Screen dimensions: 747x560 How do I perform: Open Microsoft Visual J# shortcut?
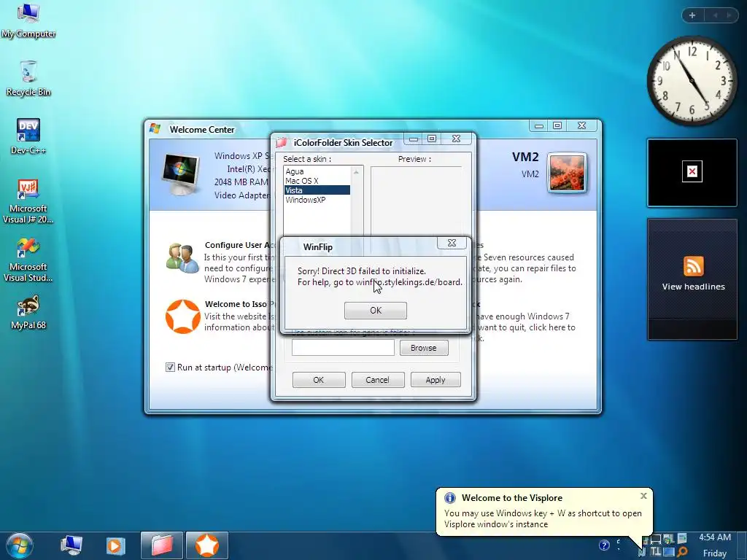(28, 201)
